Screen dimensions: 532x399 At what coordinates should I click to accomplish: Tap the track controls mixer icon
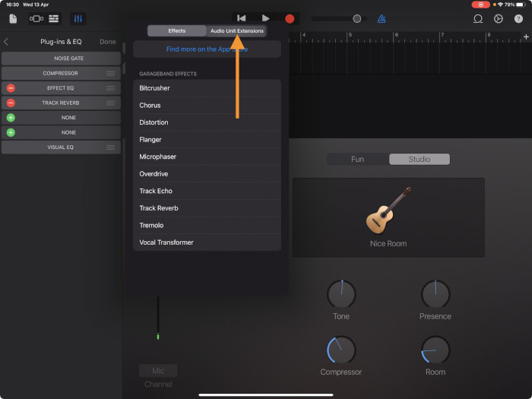click(78, 18)
